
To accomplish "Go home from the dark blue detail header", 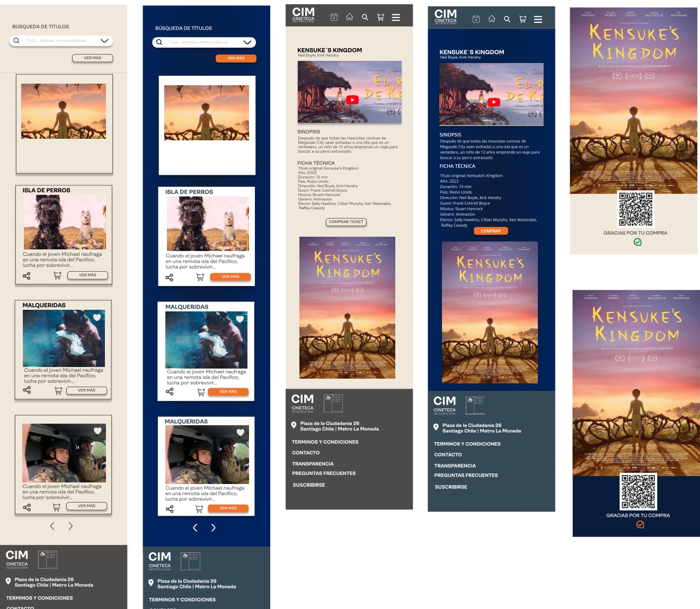I will [491, 19].
